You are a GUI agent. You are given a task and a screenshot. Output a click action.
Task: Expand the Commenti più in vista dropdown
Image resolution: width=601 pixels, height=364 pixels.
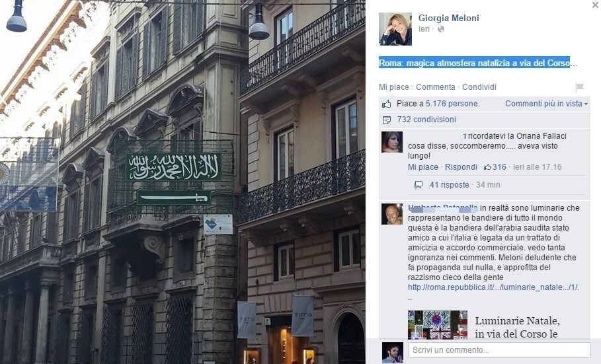[x=546, y=104]
